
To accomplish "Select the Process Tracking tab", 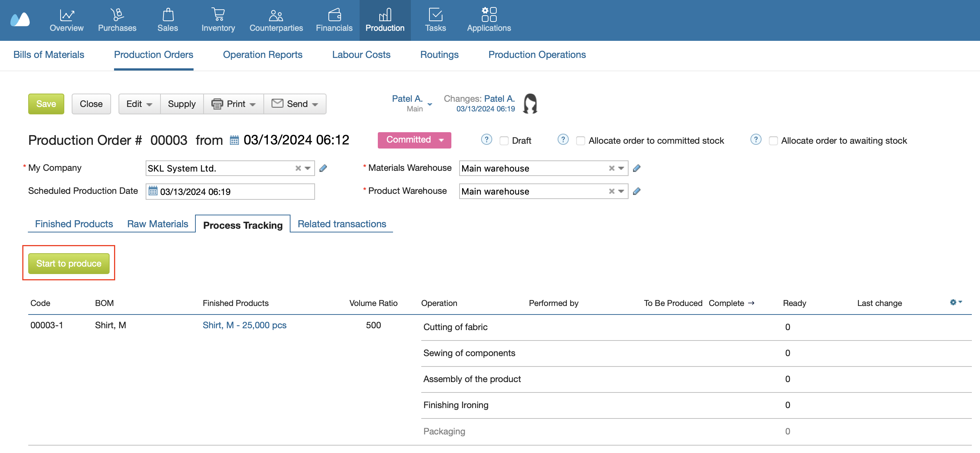I will click(243, 225).
